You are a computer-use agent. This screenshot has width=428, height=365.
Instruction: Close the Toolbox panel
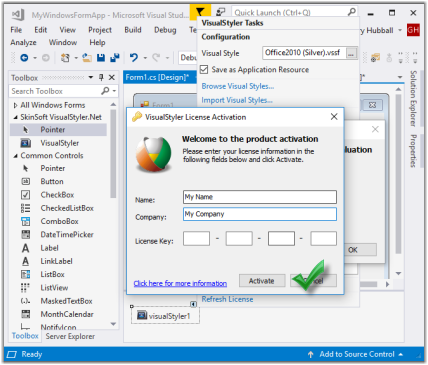tap(112, 77)
